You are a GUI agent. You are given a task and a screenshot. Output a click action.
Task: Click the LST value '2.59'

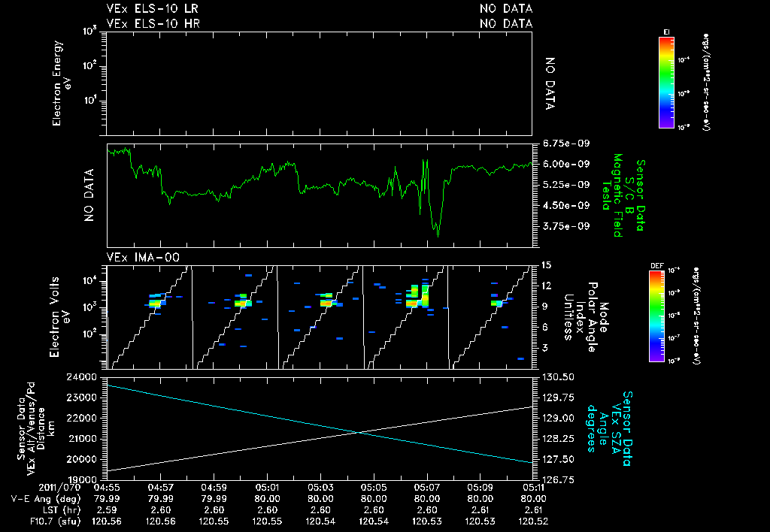pos(107,510)
